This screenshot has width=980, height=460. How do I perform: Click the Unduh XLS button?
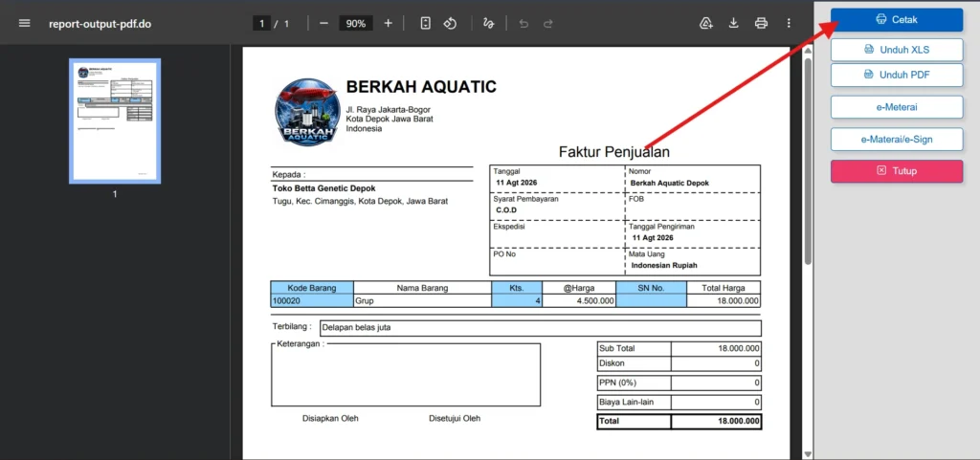897,50
